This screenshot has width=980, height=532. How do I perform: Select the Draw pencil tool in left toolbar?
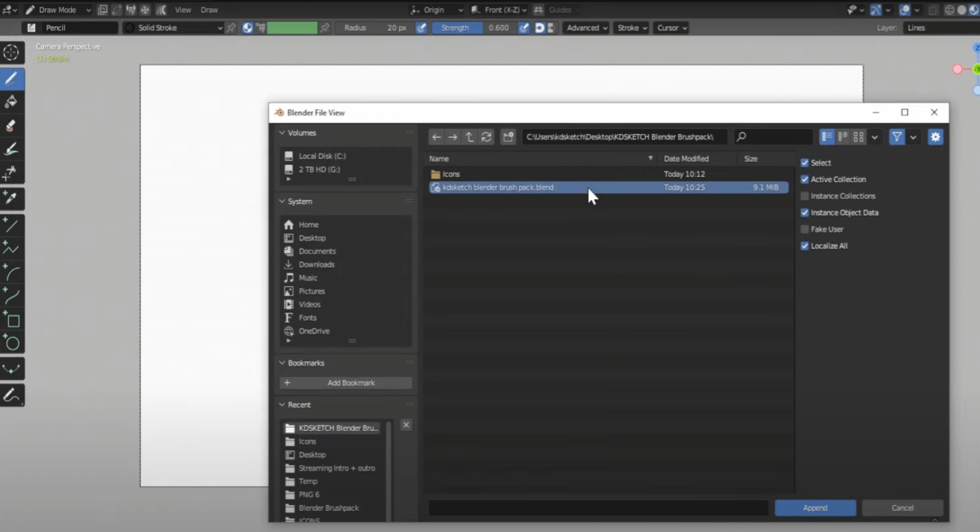coord(11,78)
